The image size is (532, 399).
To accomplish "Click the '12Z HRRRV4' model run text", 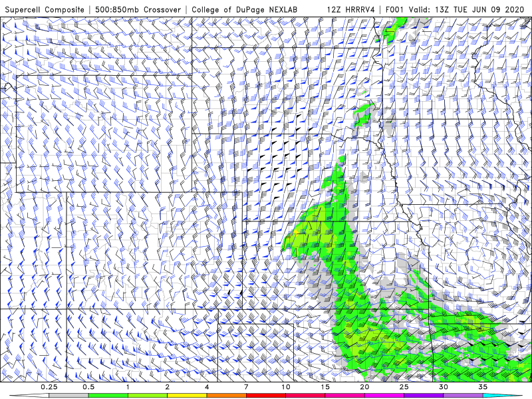I will [351, 9].
